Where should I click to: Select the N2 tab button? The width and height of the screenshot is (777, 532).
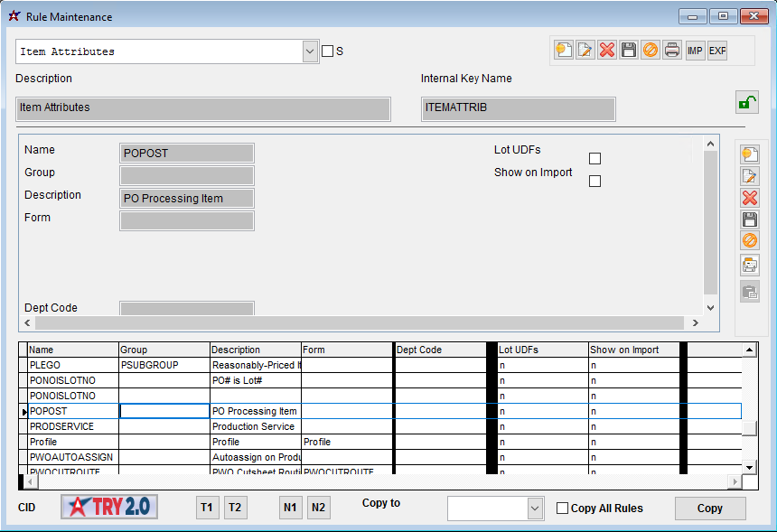[x=318, y=508]
